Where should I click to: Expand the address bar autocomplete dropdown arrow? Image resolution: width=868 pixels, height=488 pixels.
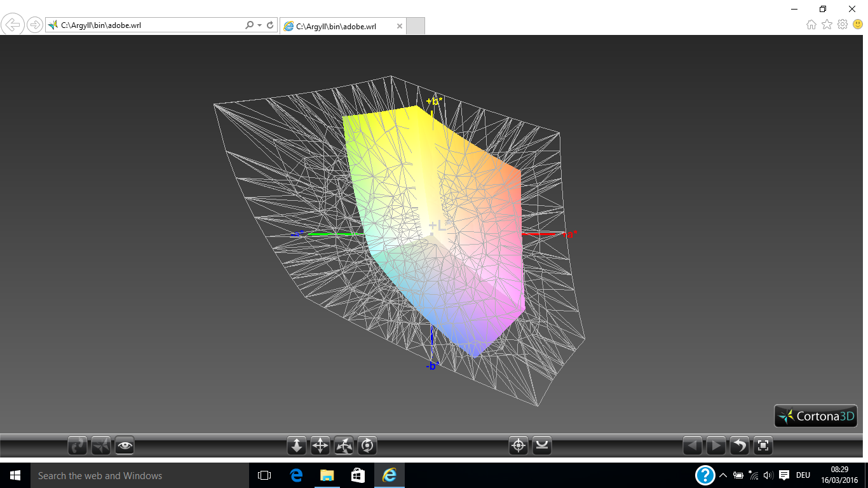pyautogui.click(x=259, y=25)
